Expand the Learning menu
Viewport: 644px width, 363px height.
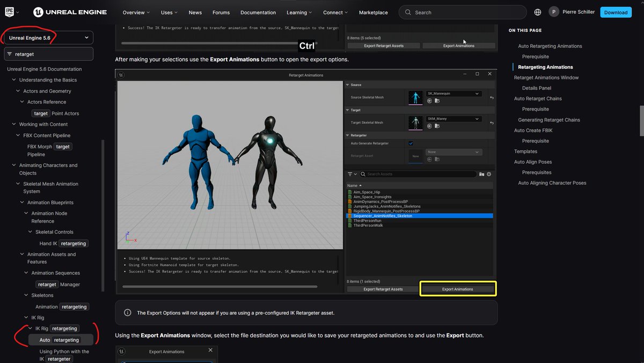(299, 12)
